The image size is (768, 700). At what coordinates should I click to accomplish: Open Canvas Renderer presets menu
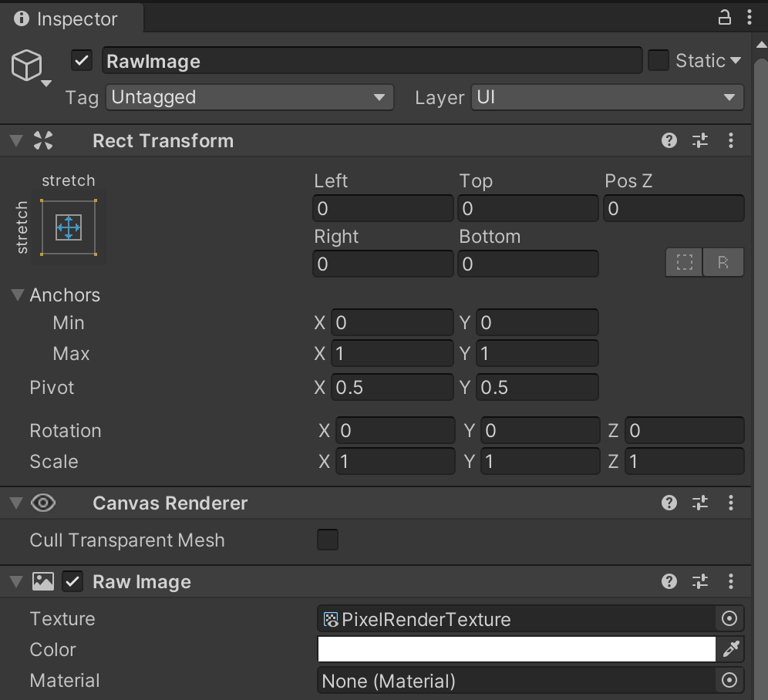[700, 503]
